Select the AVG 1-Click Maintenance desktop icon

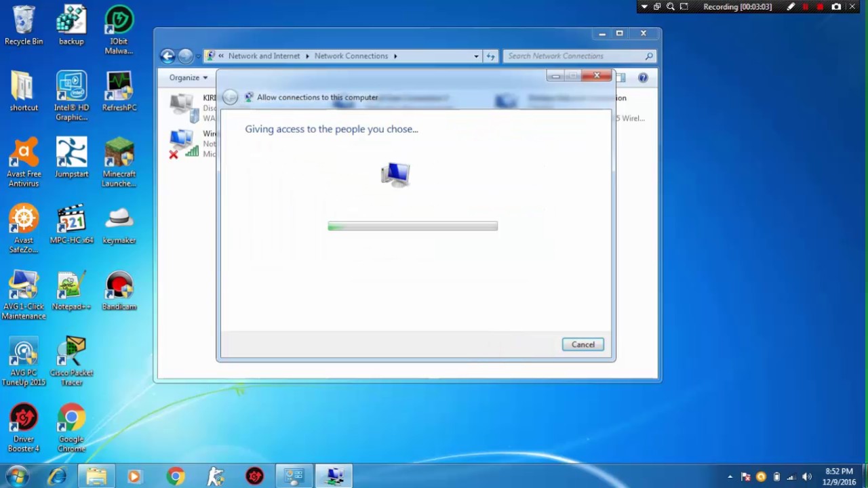(x=24, y=296)
